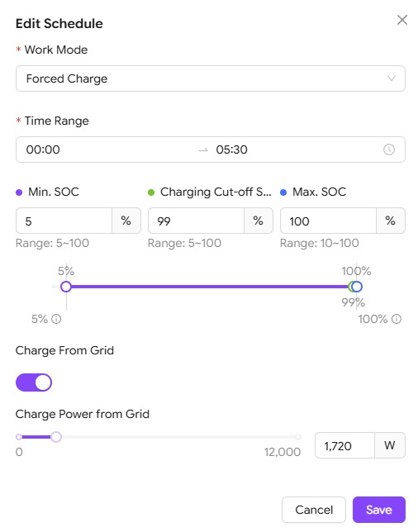The height and width of the screenshot is (532, 418).
Task: Click the Charge Power from Grid slider handle
Action: 56,437
